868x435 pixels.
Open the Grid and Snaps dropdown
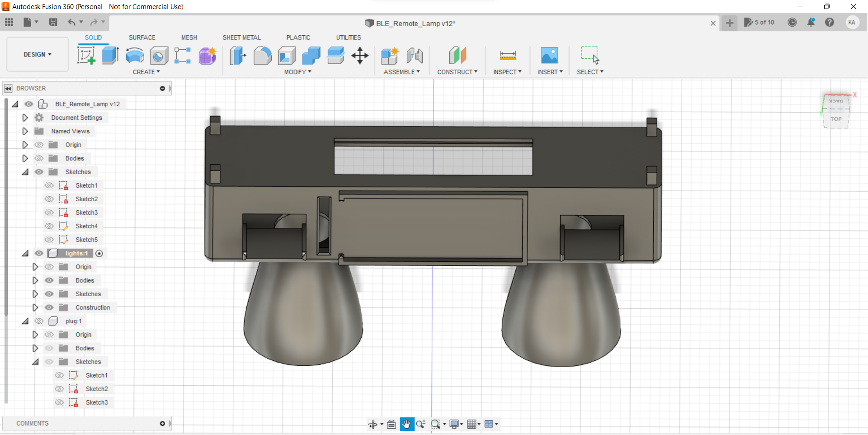[473, 424]
